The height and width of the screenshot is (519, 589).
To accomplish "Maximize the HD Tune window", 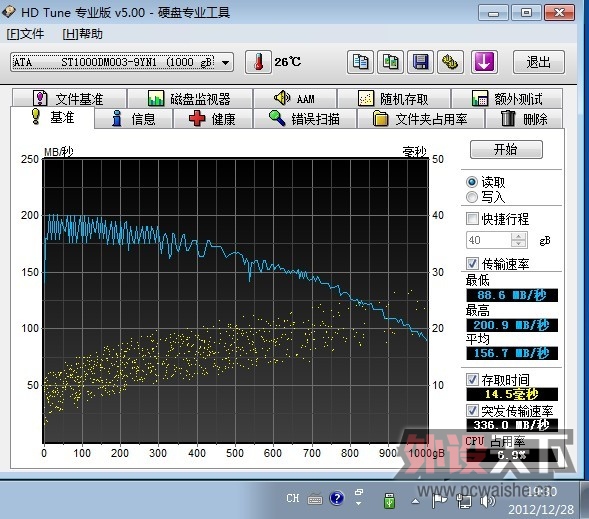I will click(x=526, y=13).
